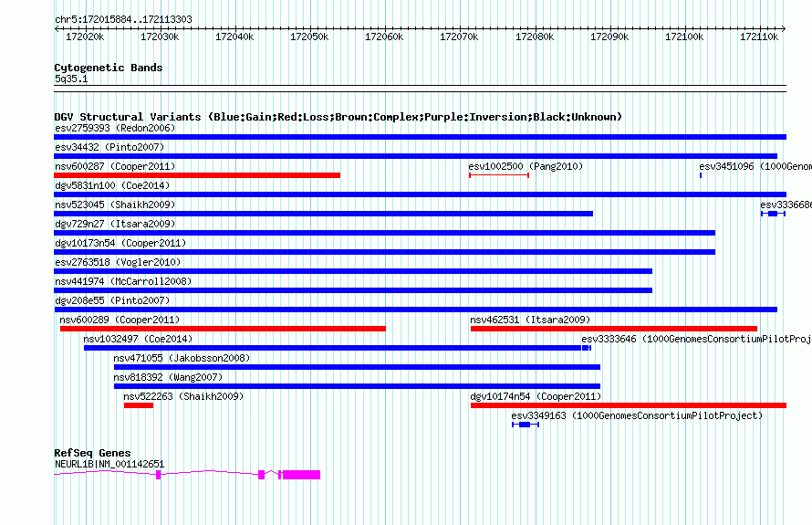Click the esv3349163 blue variant glyph
This screenshot has width=812, height=525.
pyautogui.click(x=526, y=425)
